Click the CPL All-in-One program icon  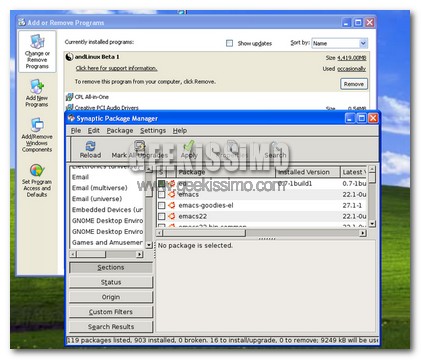[69, 97]
